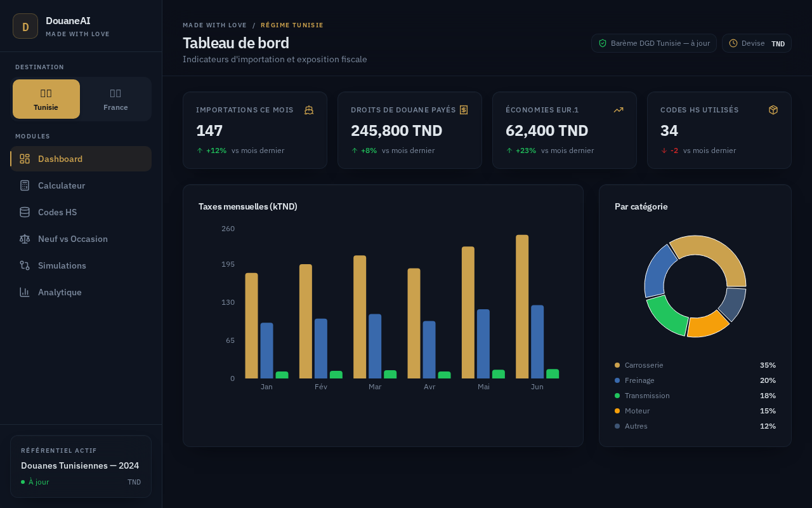Click the 34 codes HS value
Screen dimensions: 812x508
point(669,131)
